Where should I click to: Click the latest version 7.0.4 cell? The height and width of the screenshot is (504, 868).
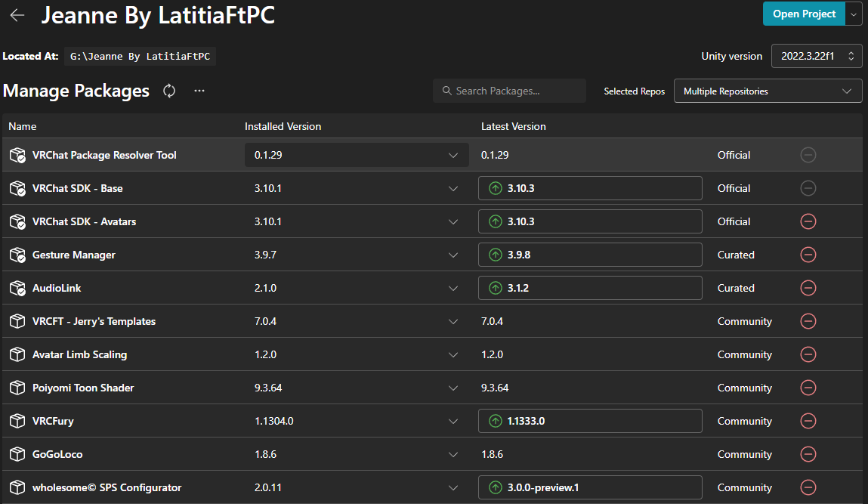[492, 321]
